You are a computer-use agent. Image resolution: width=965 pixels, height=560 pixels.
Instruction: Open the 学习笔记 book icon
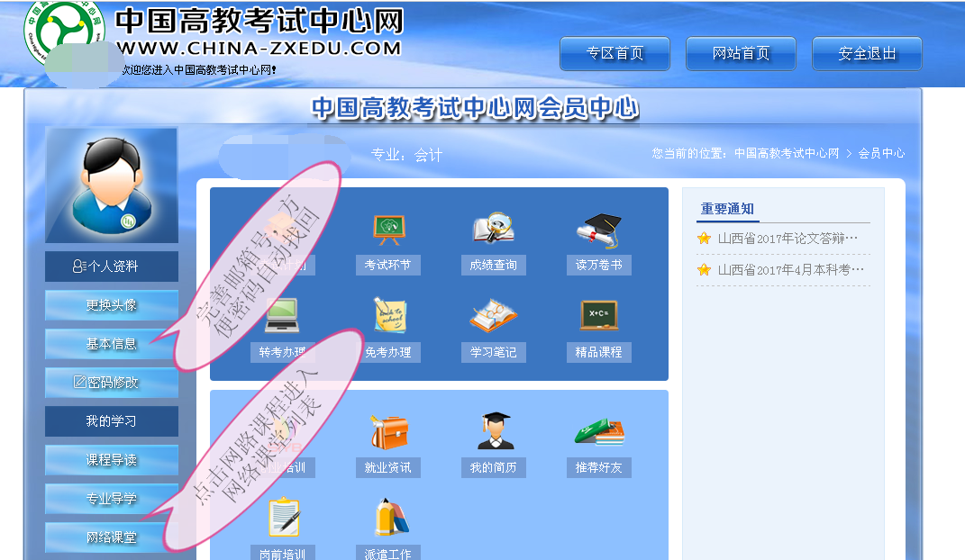tap(493, 316)
